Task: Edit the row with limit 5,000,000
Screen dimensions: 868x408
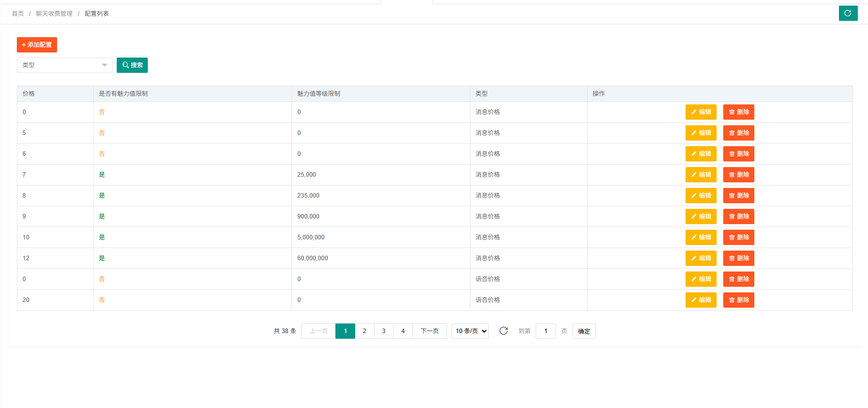Action: click(700, 237)
